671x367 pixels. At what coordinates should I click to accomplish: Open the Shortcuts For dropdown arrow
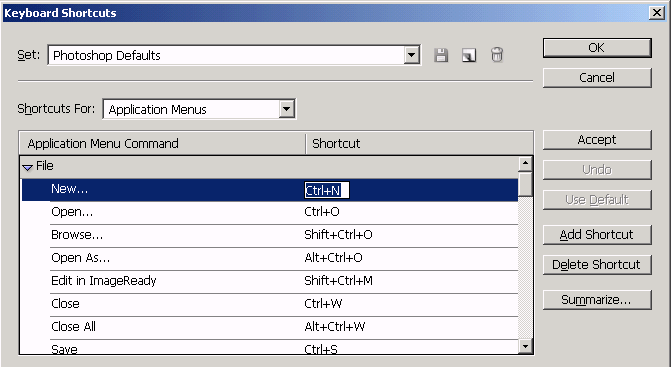point(286,109)
